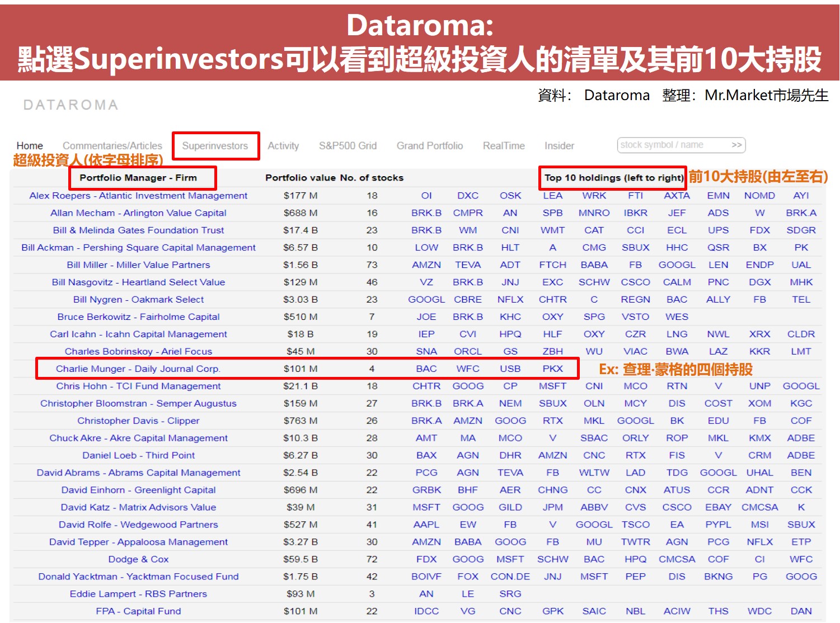Open Chris Hohn - TCI Fund Management
This screenshot has width=840, height=623.
(138, 386)
